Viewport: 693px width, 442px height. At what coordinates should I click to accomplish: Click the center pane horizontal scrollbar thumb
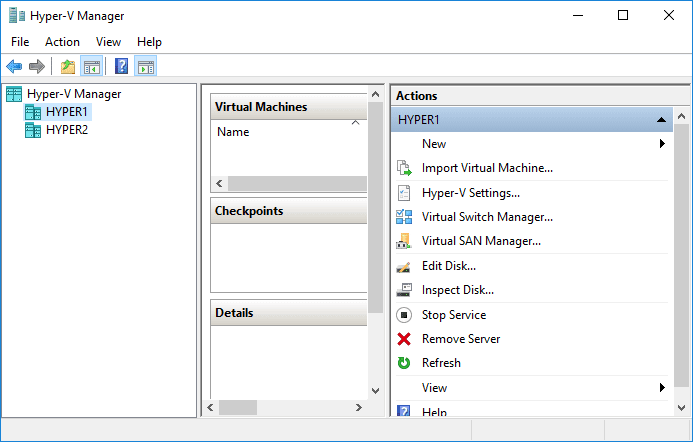coord(238,408)
